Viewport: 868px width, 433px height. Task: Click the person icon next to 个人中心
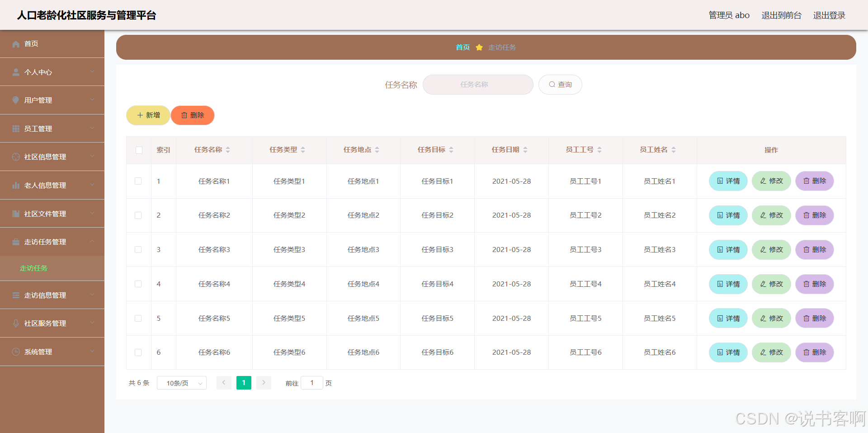[x=16, y=72]
